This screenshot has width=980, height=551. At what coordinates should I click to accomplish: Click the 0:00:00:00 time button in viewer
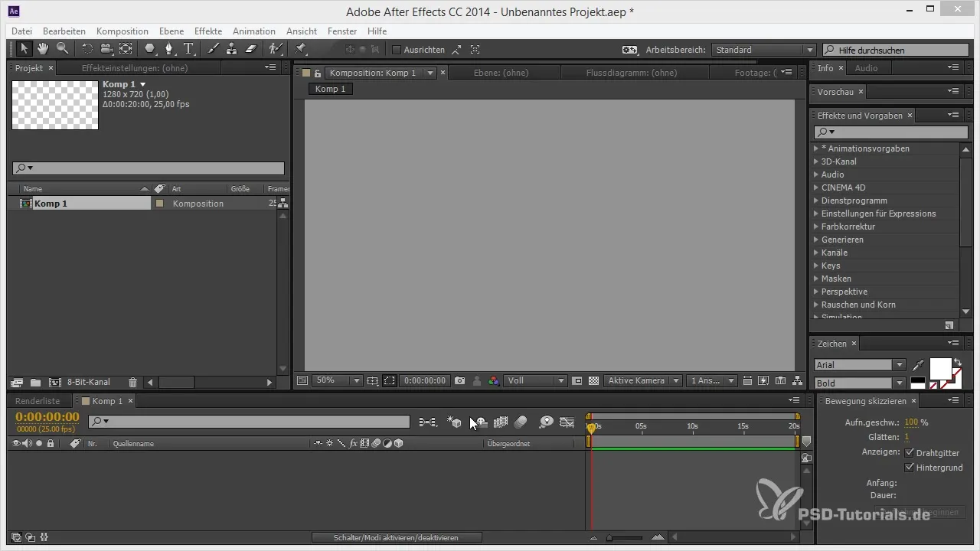[425, 380]
